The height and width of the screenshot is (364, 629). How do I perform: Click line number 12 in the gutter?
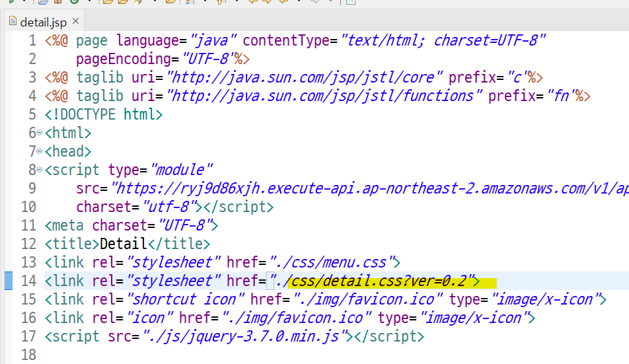point(28,243)
